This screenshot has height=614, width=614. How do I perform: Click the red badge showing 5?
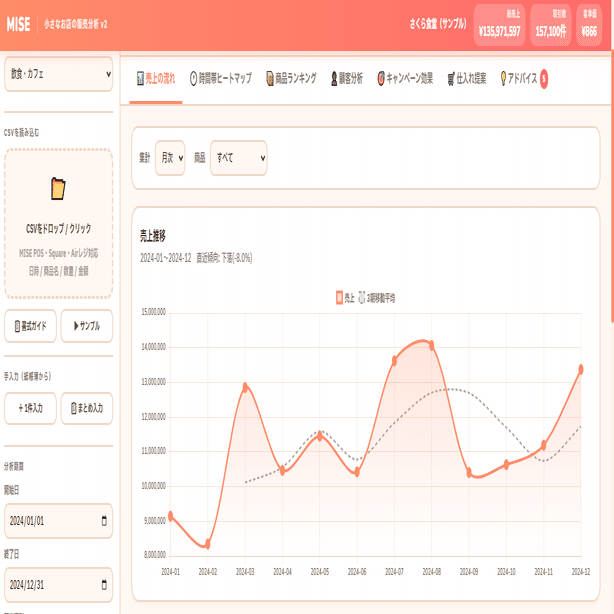pyautogui.click(x=544, y=79)
